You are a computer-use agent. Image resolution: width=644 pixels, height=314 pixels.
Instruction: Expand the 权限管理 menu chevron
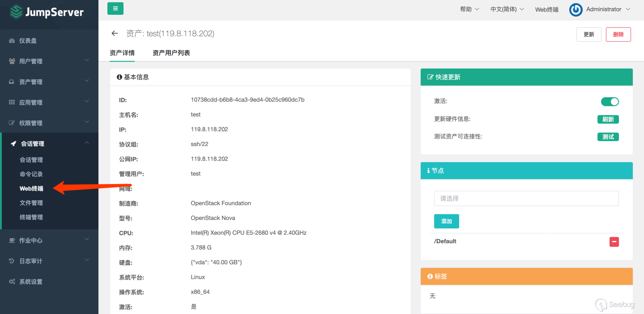tap(87, 122)
